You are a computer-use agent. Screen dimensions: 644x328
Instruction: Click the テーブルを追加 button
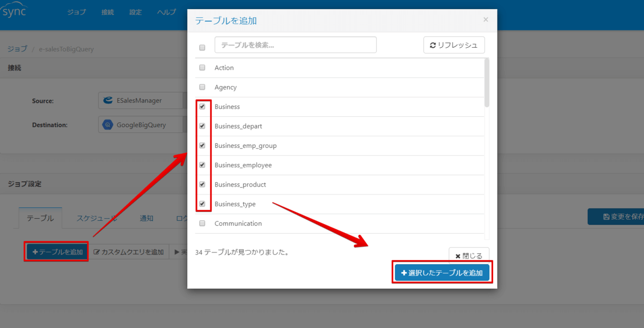[57, 252]
